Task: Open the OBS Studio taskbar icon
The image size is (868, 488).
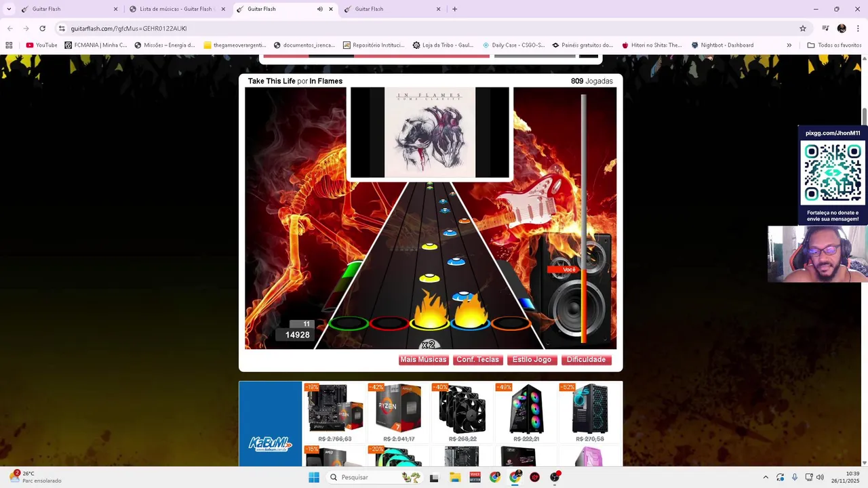Action: (555, 477)
